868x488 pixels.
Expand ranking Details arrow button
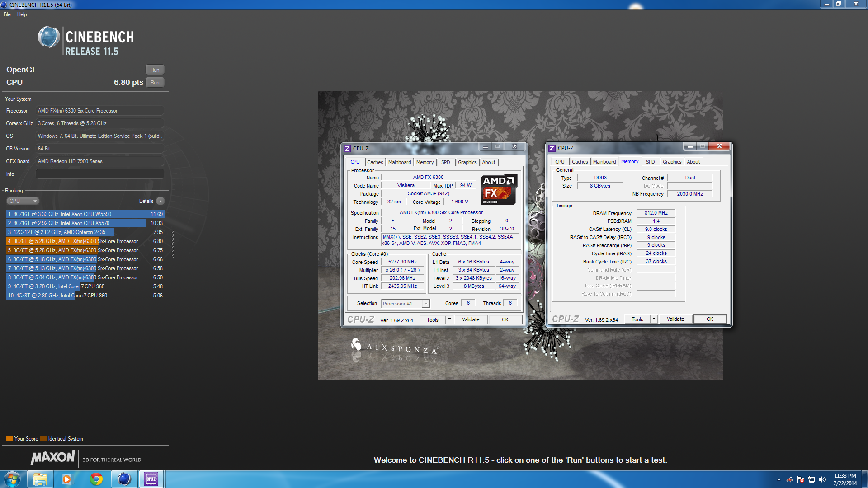[x=160, y=201]
